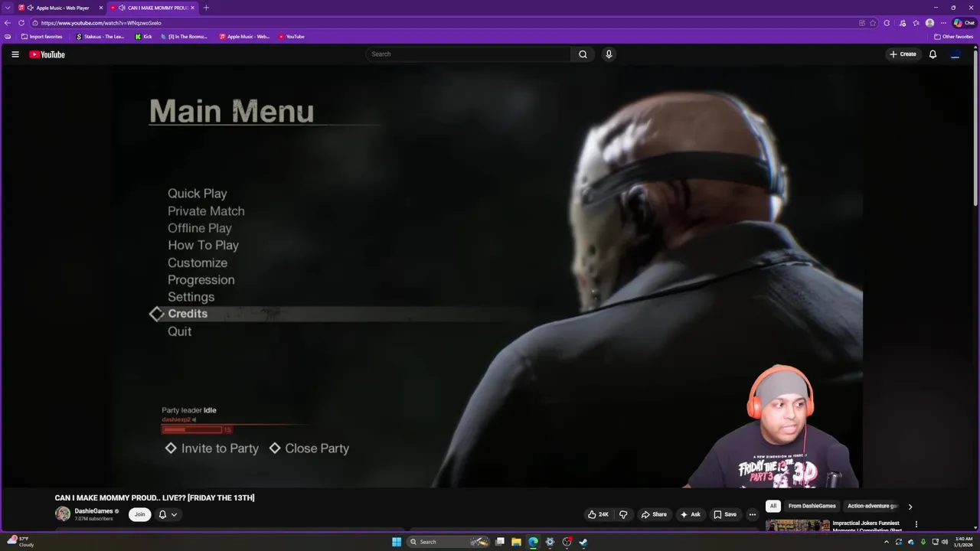Toggle channel notification bell for DashieGames

tap(162, 514)
